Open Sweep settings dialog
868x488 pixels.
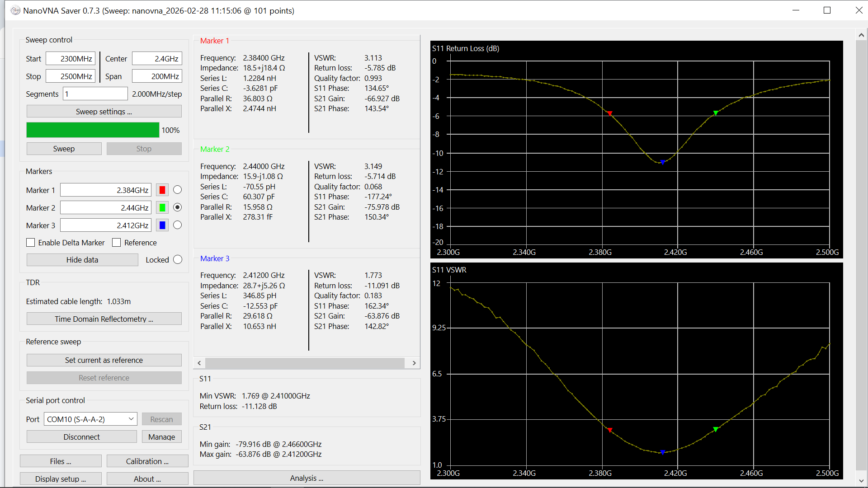(104, 112)
